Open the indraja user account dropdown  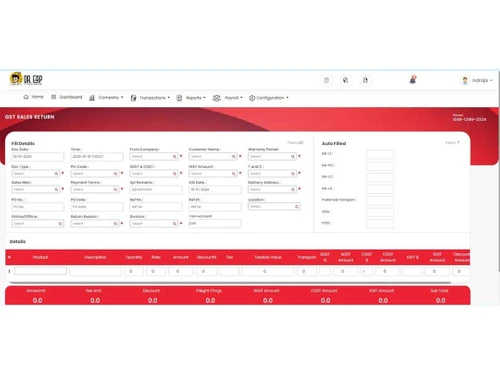[x=482, y=80]
